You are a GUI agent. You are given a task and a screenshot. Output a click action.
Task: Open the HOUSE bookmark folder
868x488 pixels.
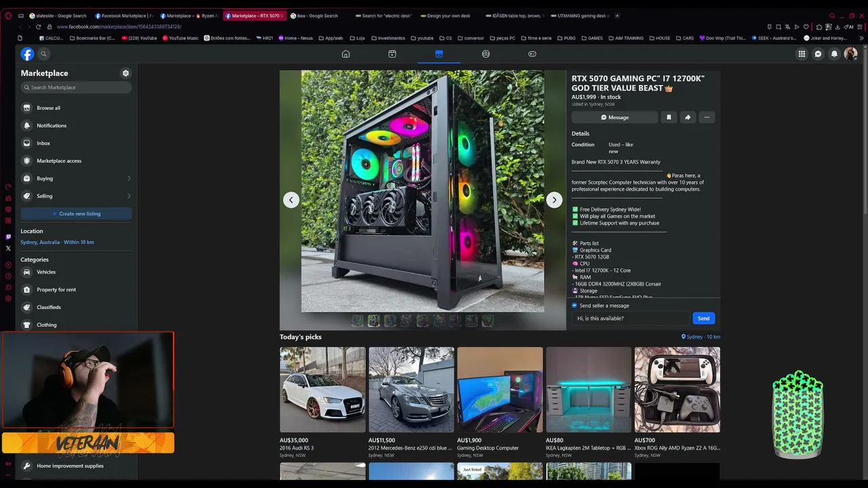click(659, 38)
